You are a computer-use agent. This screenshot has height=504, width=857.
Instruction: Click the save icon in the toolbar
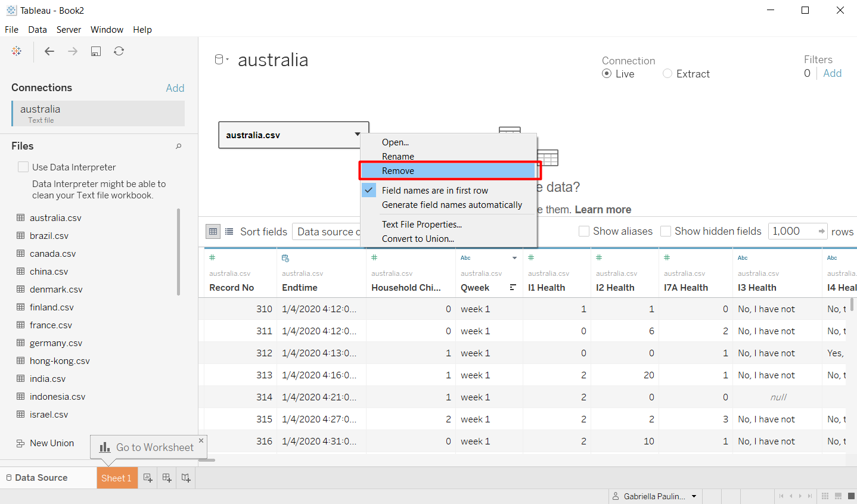95,51
